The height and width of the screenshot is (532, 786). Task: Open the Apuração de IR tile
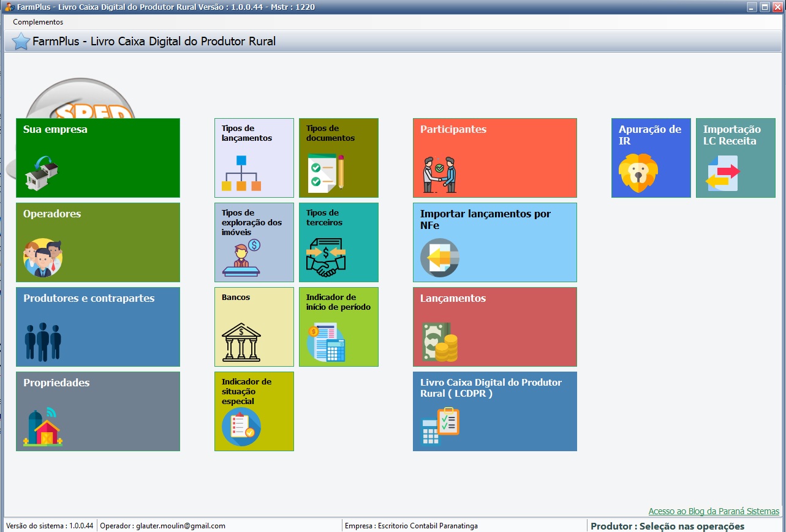point(651,158)
